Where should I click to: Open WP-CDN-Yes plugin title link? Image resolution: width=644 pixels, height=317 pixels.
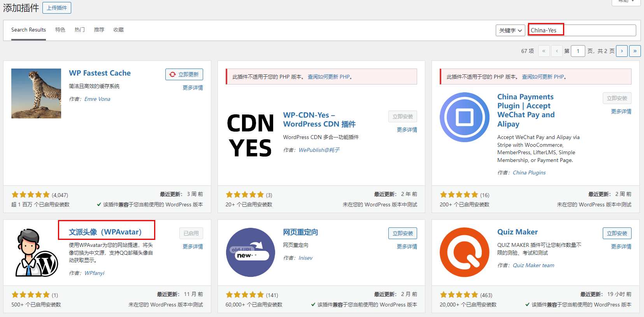pos(319,120)
